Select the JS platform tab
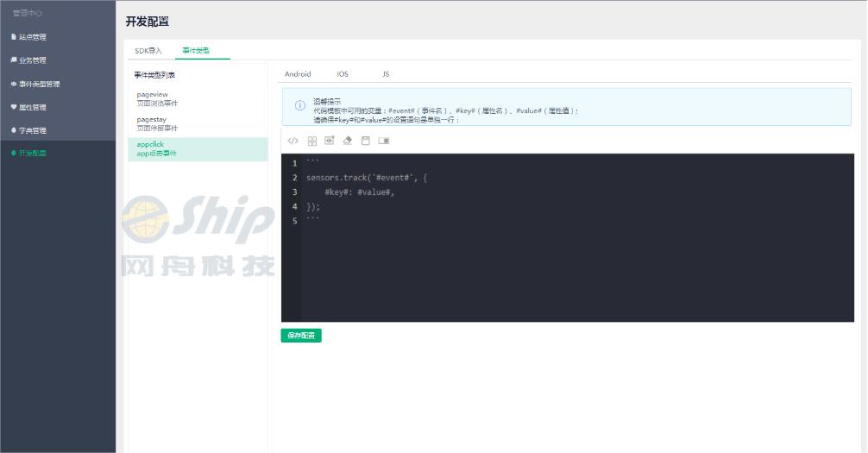Screen dimensions: 868x453 point(386,73)
